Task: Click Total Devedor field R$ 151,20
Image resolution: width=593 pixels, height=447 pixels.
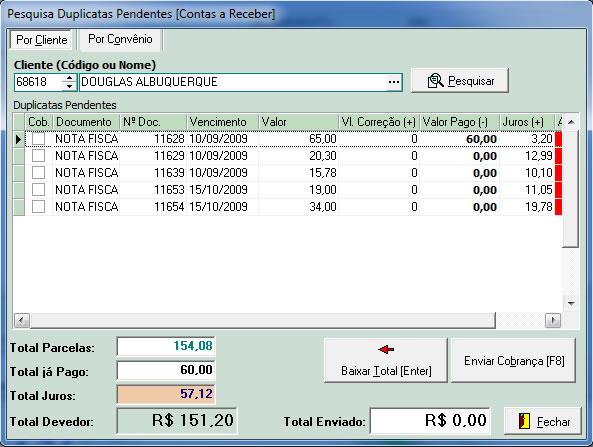Action: click(x=177, y=421)
